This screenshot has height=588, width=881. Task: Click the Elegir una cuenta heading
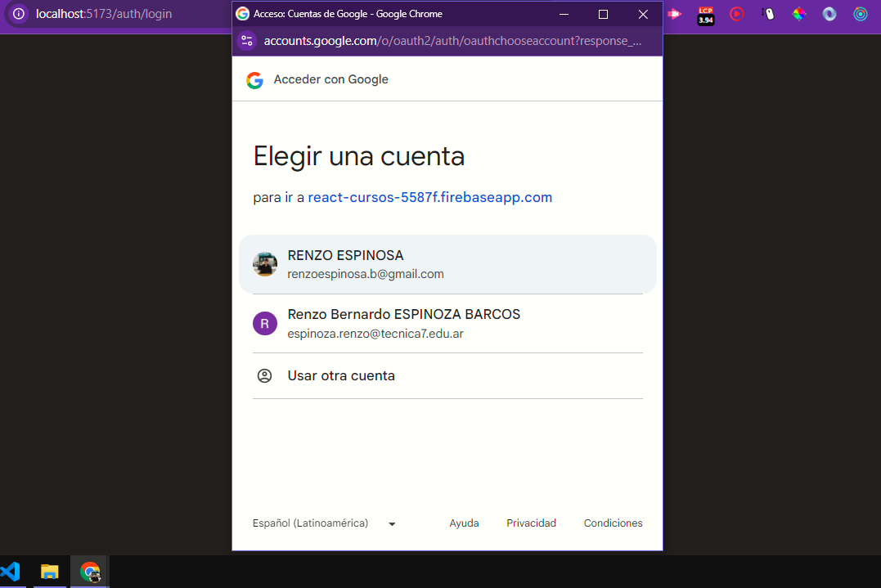pos(358,156)
